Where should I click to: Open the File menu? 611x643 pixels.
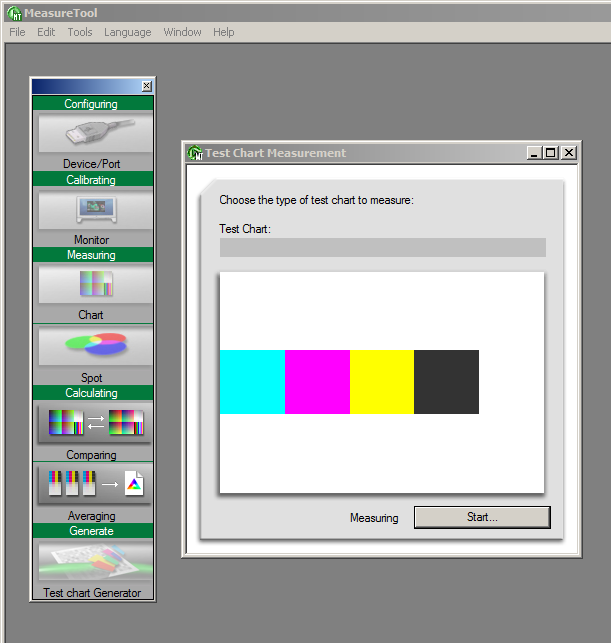point(17,32)
